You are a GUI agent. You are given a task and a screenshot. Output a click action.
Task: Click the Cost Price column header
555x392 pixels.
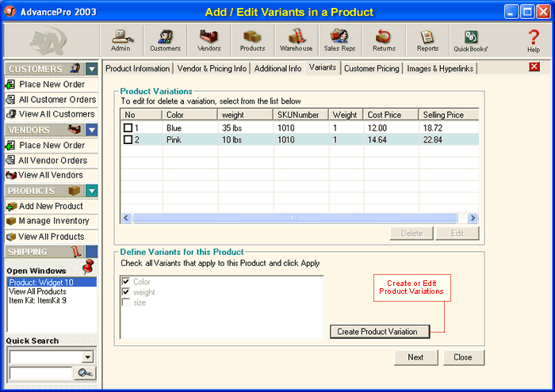[x=391, y=115]
